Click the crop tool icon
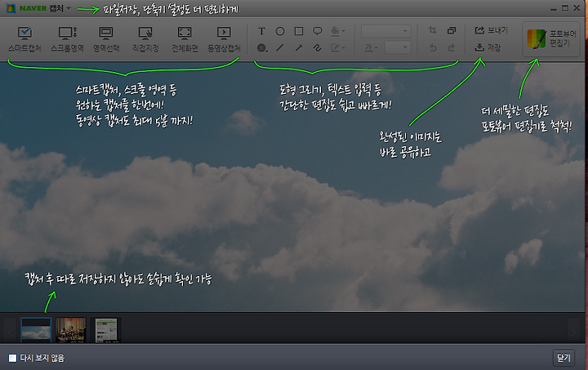The height and width of the screenshot is (370, 588). [x=433, y=31]
